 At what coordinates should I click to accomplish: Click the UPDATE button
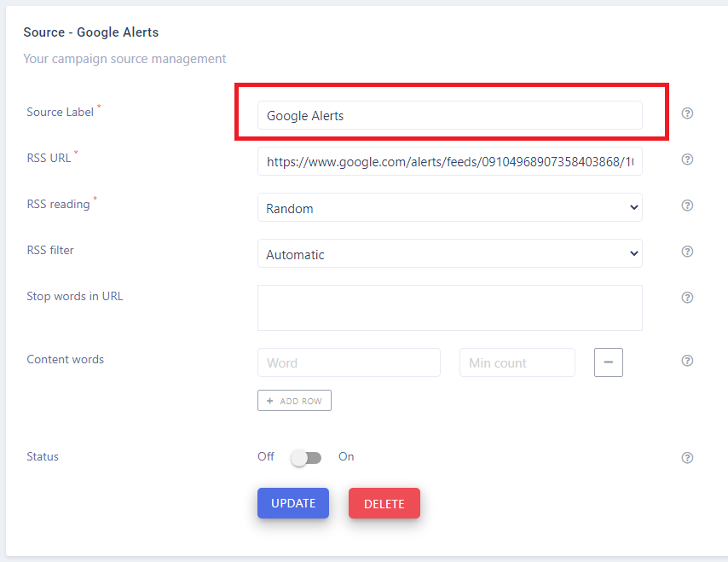pos(293,503)
